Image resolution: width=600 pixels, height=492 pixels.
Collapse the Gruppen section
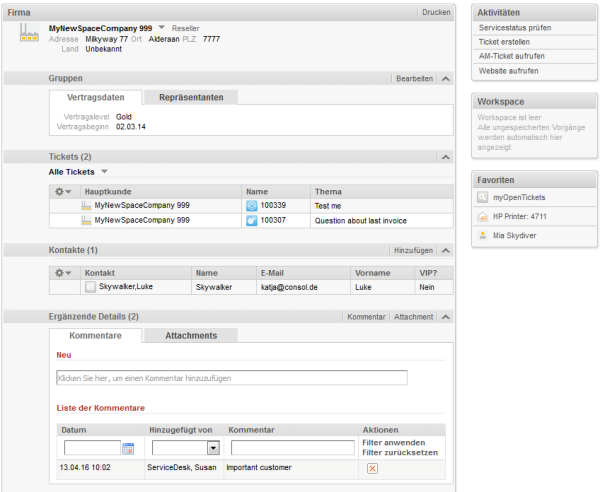point(445,78)
